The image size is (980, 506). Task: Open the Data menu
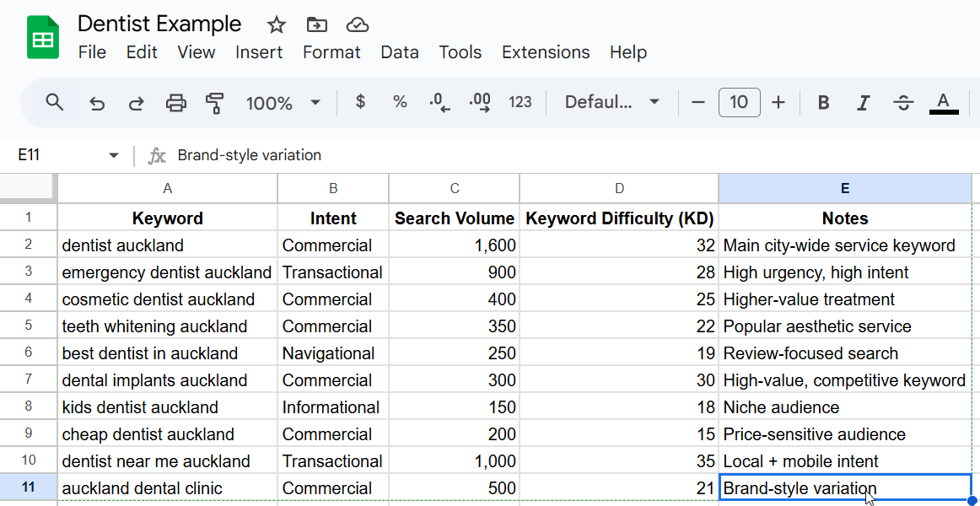coord(400,52)
